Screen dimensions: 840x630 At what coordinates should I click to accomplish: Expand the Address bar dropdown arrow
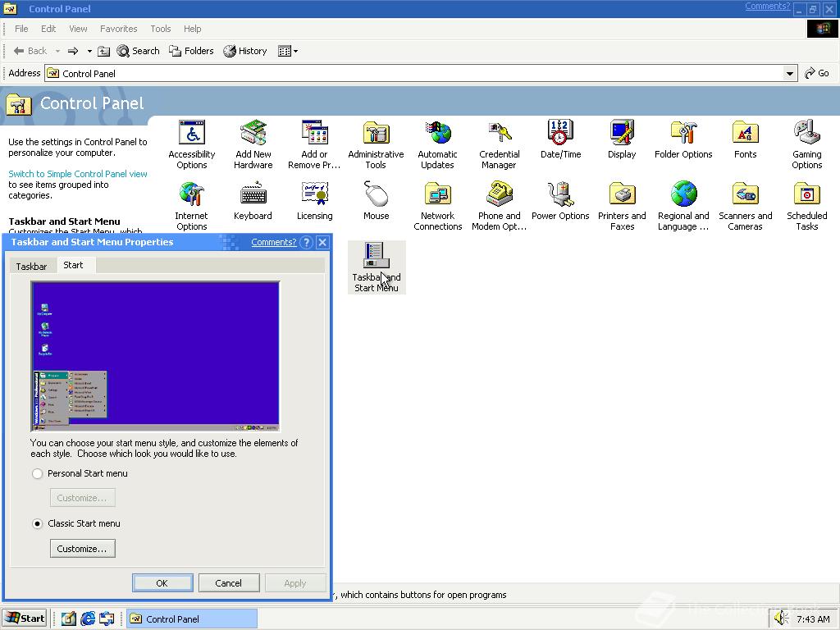coord(789,73)
